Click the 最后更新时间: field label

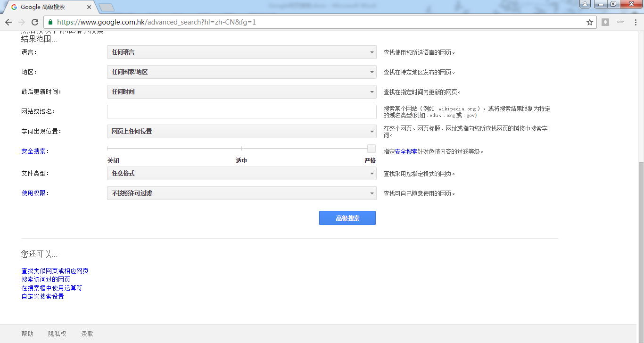[x=41, y=92]
